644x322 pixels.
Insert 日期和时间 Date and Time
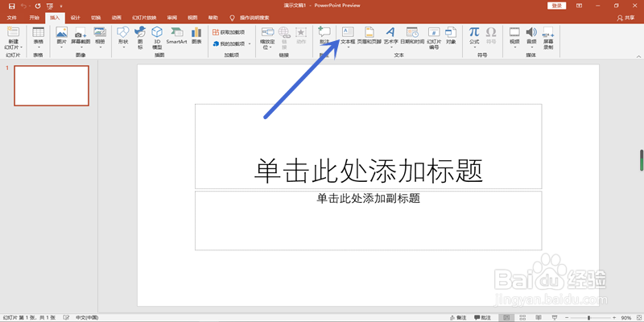click(x=412, y=35)
